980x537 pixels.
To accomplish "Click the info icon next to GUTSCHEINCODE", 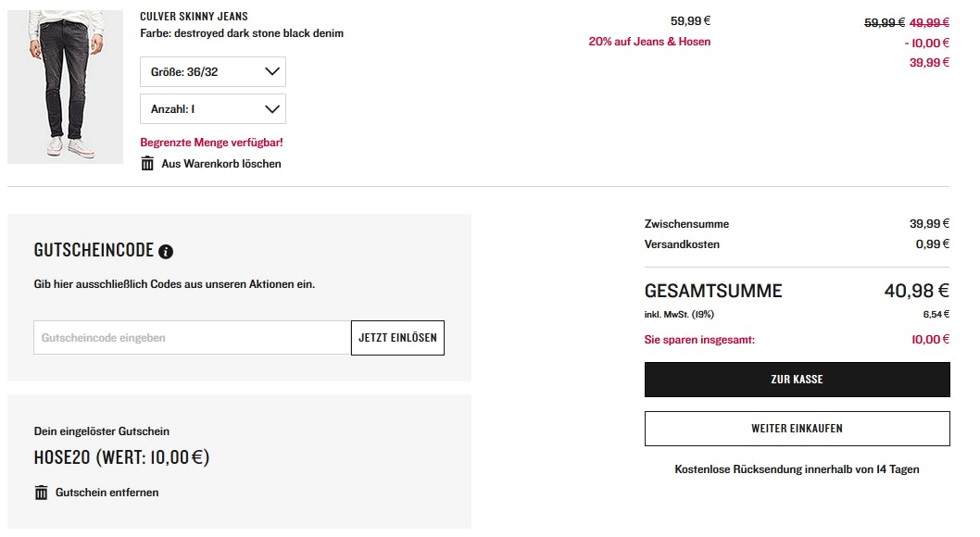I will [166, 251].
